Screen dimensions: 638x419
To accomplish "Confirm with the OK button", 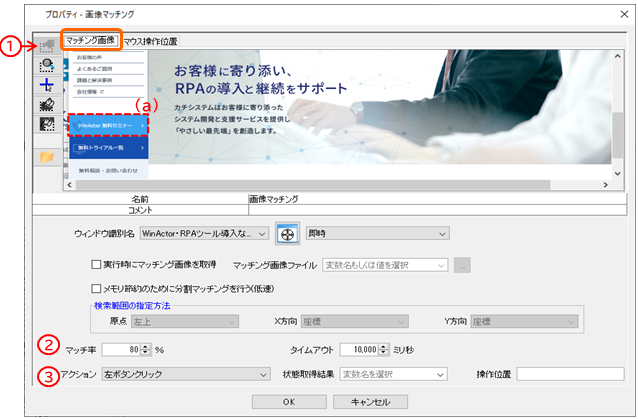I will coord(289,402).
